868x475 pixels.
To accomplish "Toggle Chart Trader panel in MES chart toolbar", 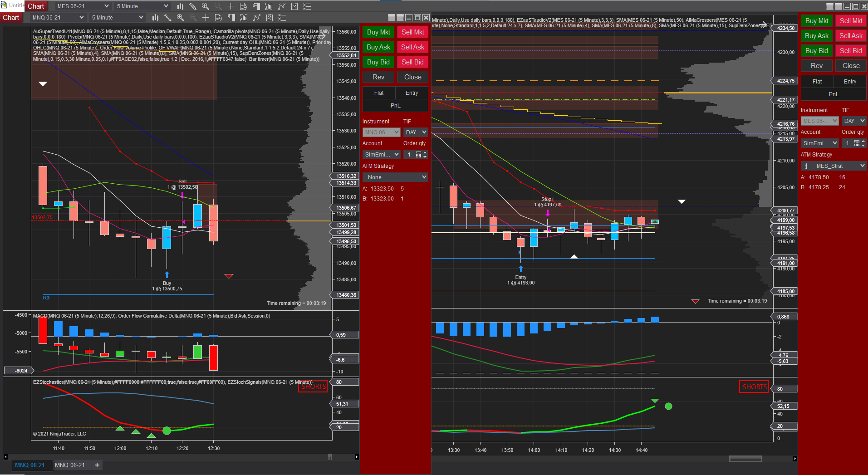I will click(256, 6).
